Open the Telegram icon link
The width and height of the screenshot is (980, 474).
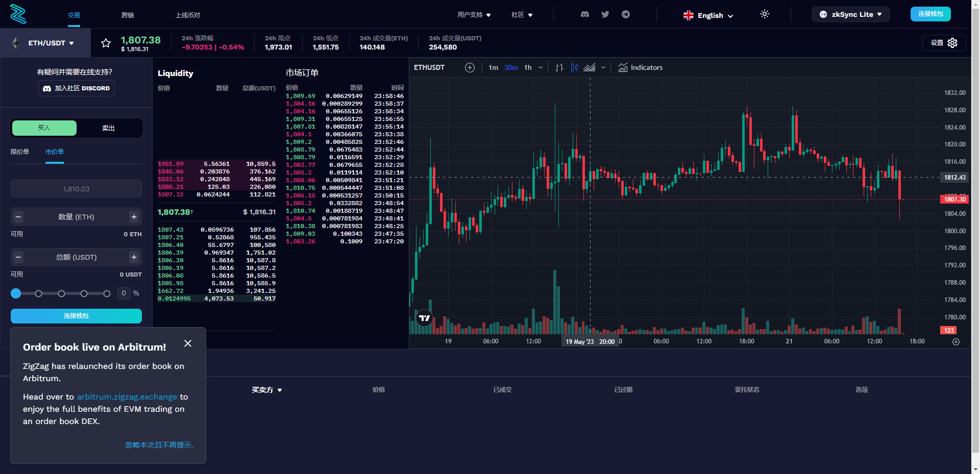(626, 14)
